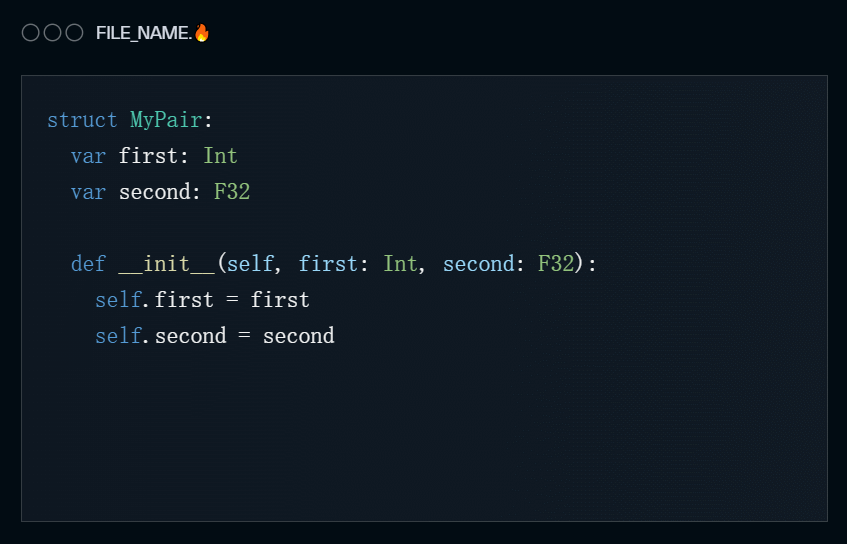Image resolution: width=847 pixels, height=544 pixels.
Task: Click the middle window control circle
Action: (52, 33)
